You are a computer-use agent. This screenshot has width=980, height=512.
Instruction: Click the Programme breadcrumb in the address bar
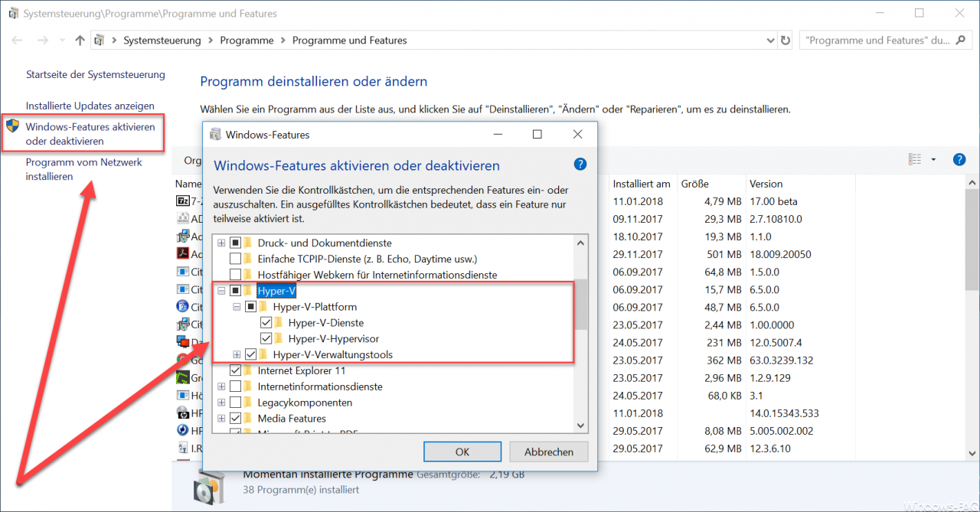click(247, 40)
